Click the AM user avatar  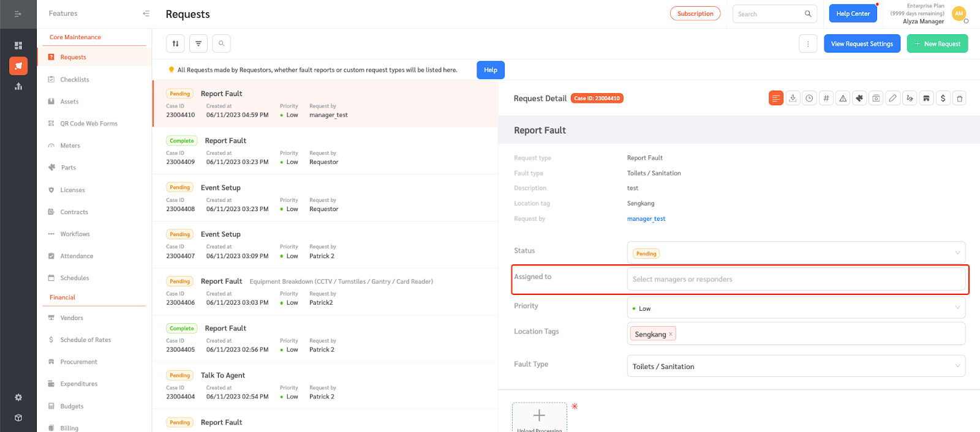959,13
